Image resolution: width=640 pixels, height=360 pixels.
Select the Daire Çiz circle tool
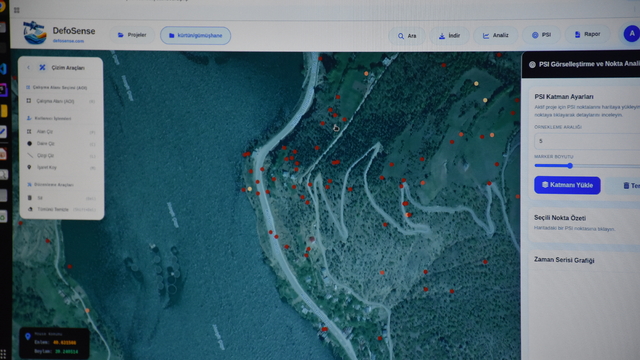coord(61,143)
